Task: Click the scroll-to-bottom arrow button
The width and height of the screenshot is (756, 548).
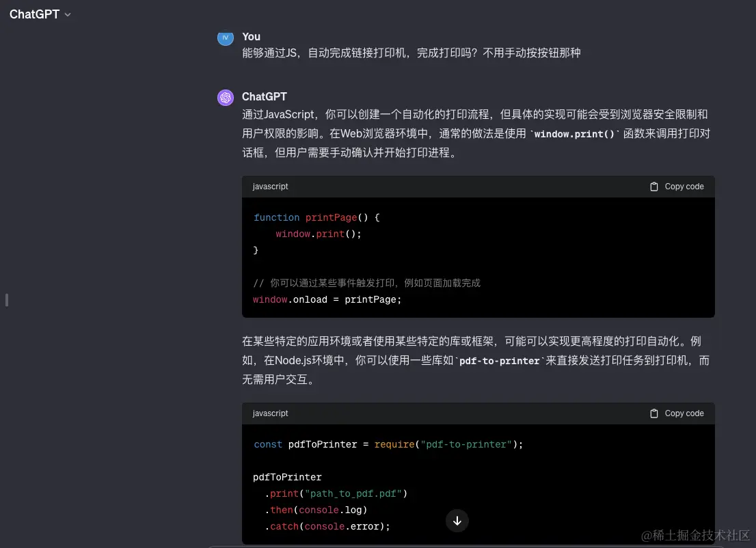Action: coord(457,521)
